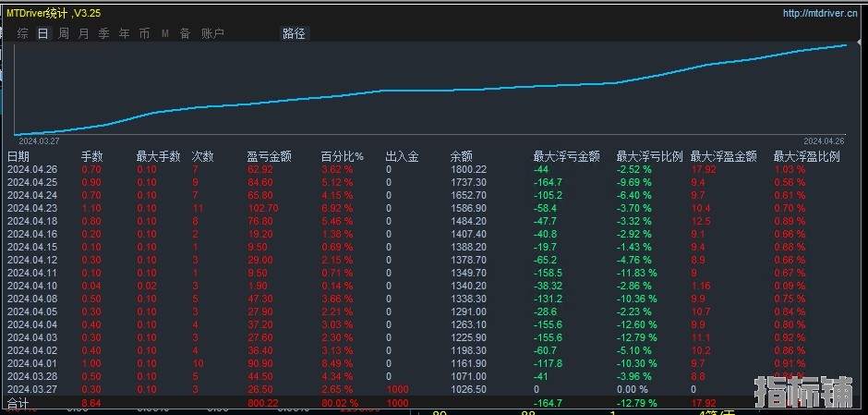Select the 2024.04.26 date row
The width and height of the screenshot is (868, 415).
32,169
